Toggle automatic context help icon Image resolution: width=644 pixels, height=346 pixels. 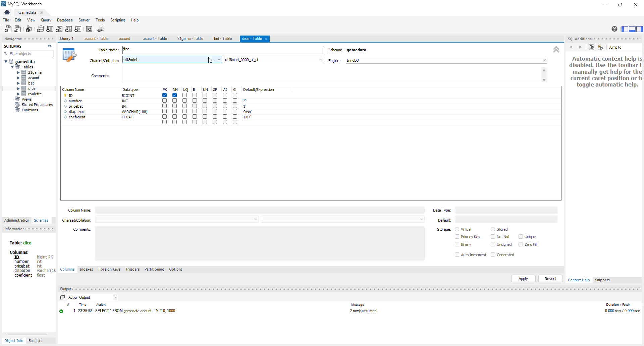600,47
